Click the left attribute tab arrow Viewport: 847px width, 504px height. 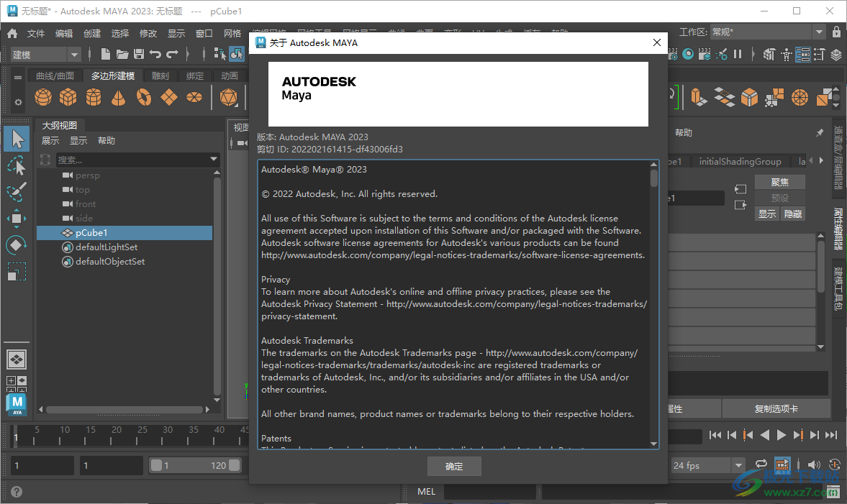[811, 161]
